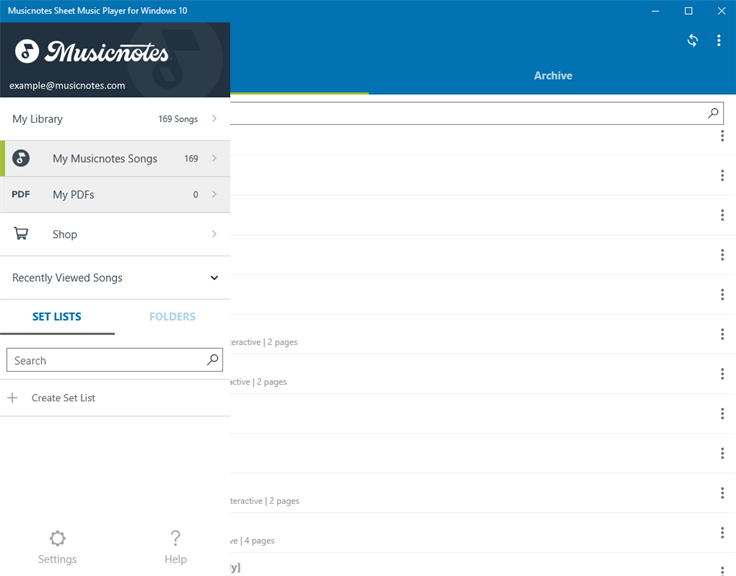
Task: Close the Musicnotes window
Action: pyautogui.click(x=721, y=11)
